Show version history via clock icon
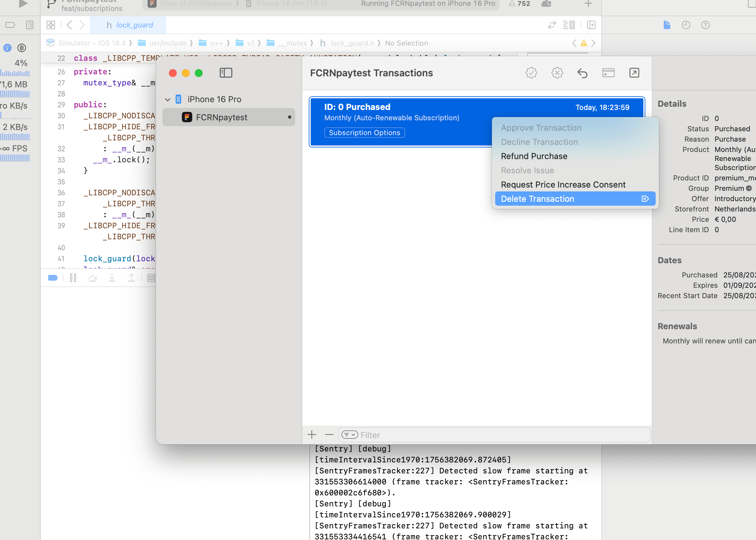 coord(686,25)
